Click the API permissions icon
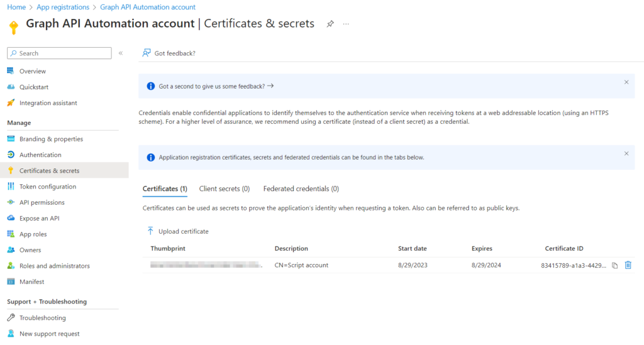644x345 pixels. [11, 202]
